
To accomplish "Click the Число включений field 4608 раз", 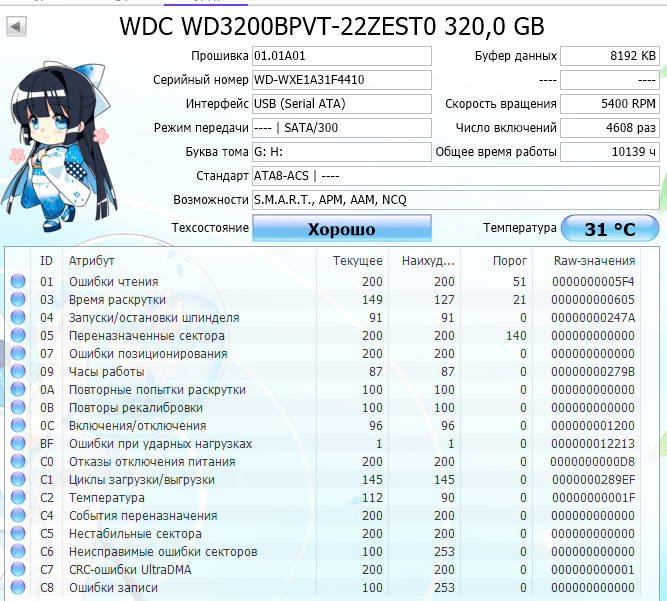I will coord(610,128).
